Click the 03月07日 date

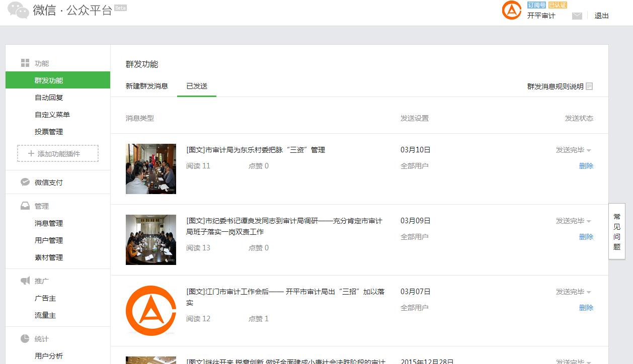tap(416, 292)
